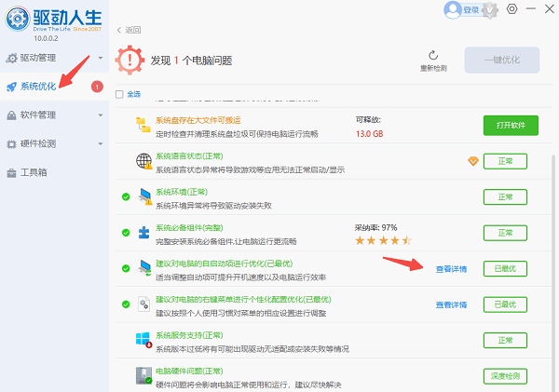Toggle green check mark for 系统环境 row
This screenshot has height=392, width=559.
[126, 196]
